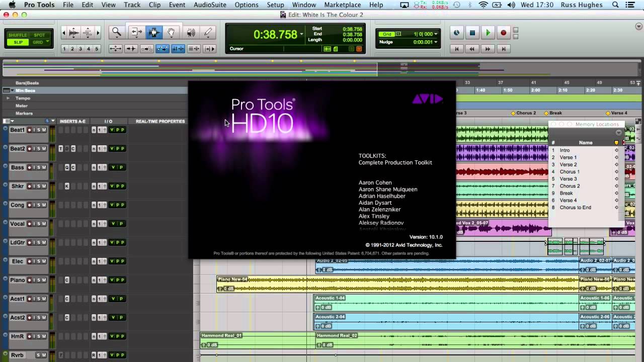Enable Grid edit mode
The height and width of the screenshot is (362, 644).
[39, 42]
